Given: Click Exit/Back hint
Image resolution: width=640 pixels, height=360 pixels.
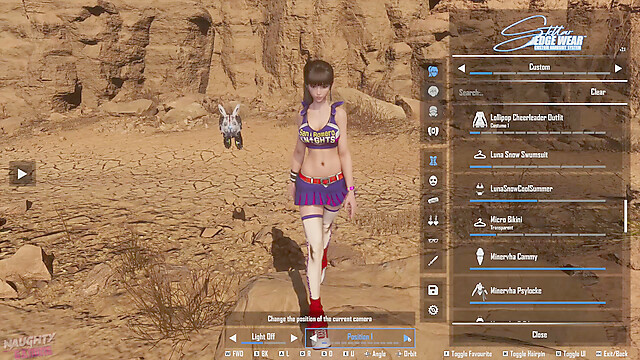Looking at the screenshot, I should coord(612,354).
